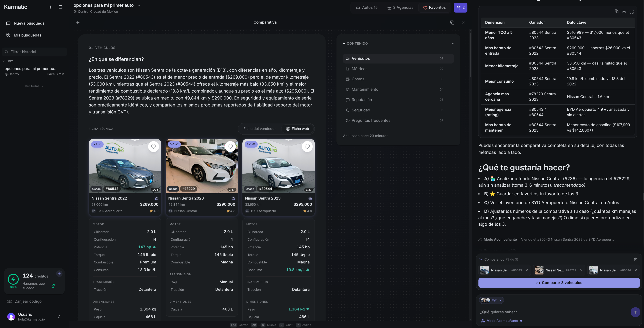Toggle the #3 compare badge on the silver Sentra
Screen dimensions: 644x328
251,144
